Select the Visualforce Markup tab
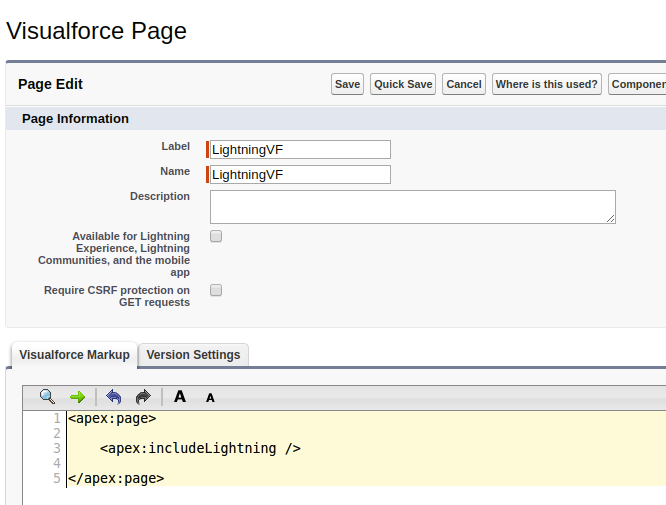This screenshot has height=505, width=666. coord(74,355)
